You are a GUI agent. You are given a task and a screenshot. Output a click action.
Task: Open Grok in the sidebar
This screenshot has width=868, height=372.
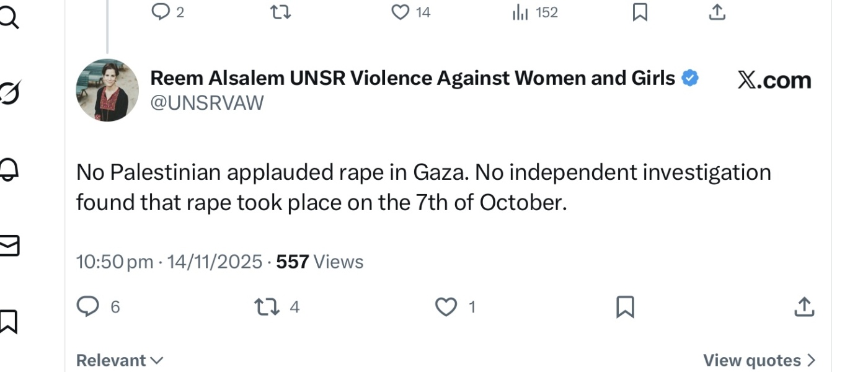pos(9,92)
